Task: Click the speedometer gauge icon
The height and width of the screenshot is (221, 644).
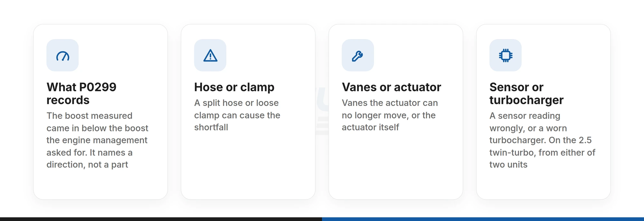Action: (x=62, y=55)
